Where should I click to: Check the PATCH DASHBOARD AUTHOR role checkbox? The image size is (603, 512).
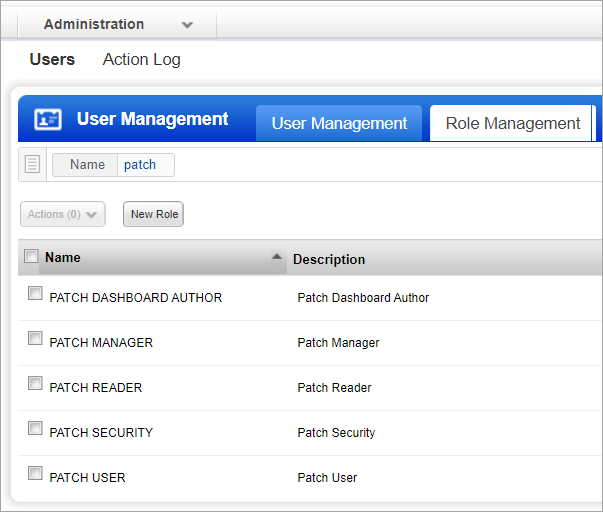(35, 293)
